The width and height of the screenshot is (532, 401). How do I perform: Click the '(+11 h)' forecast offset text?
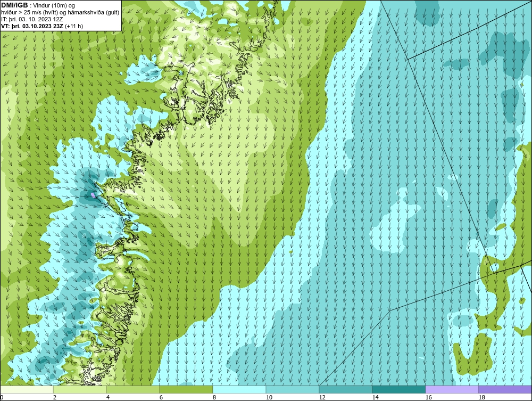point(74,26)
